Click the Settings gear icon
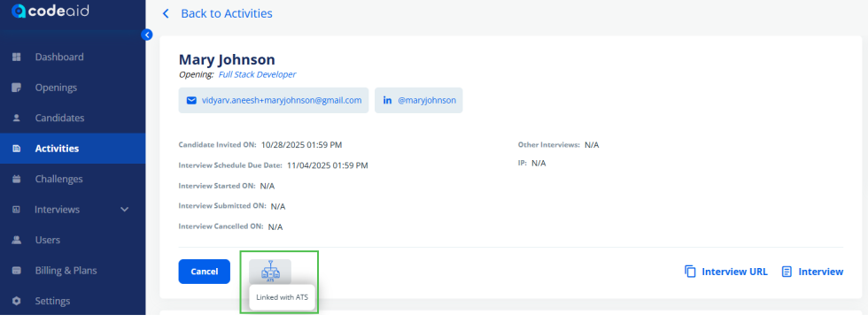868x322 pixels. 17,301
